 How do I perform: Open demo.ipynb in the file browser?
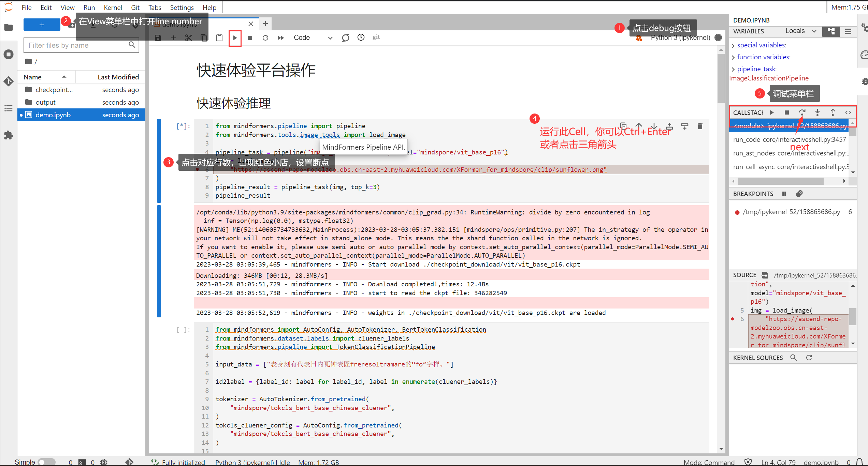point(53,115)
